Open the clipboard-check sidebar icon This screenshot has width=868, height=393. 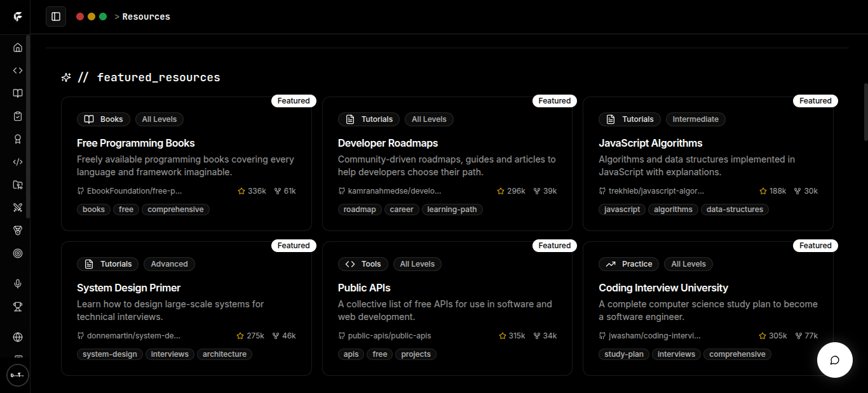click(18, 116)
